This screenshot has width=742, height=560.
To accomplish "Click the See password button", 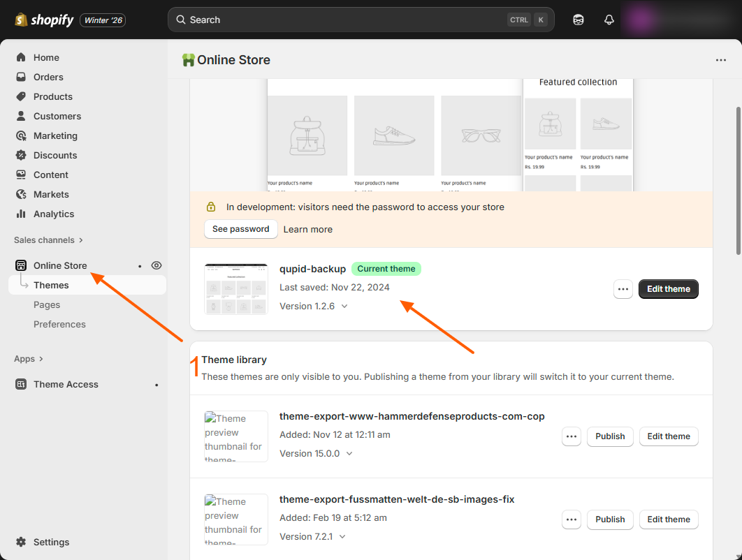I will coord(240,229).
